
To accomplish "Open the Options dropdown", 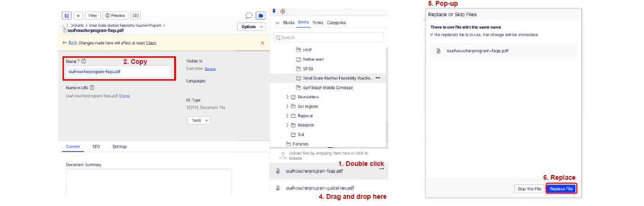I will pyautogui.click(x=251, y=27).
